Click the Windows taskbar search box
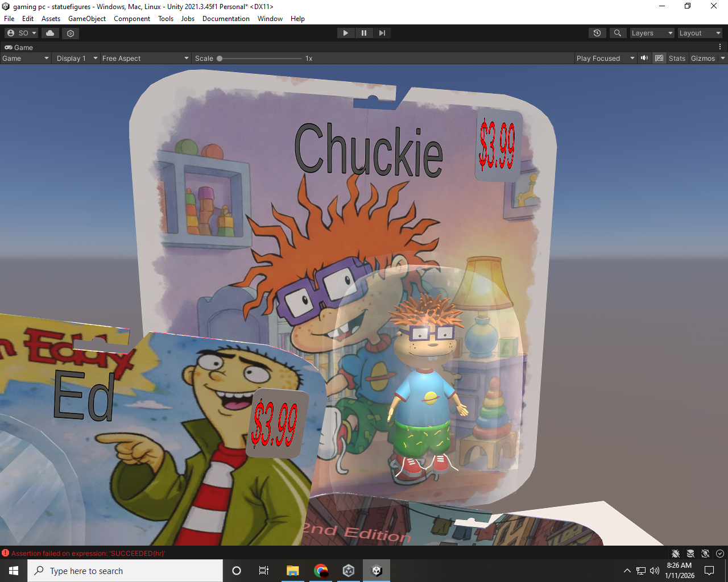 coord(125,571)
